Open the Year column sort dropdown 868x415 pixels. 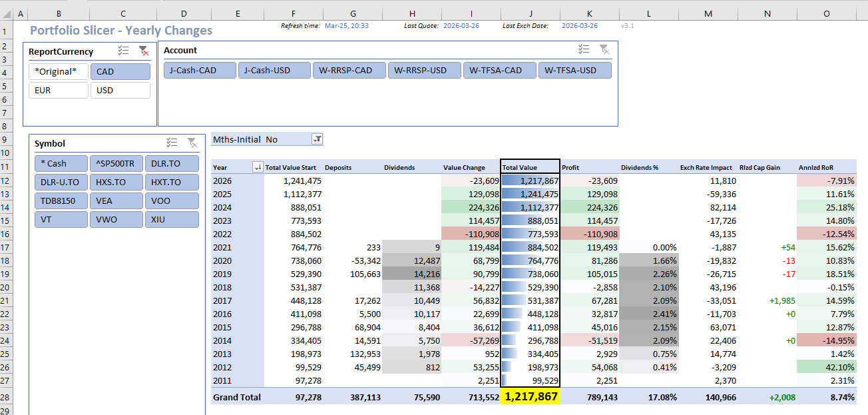click(257, 167)
